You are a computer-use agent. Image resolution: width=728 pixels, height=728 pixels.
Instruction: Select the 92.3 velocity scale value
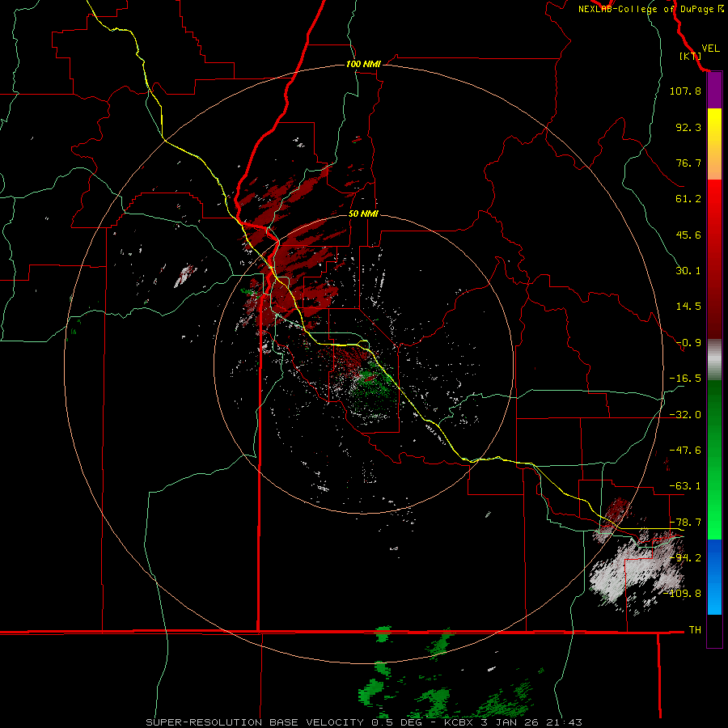coord(688,127)
